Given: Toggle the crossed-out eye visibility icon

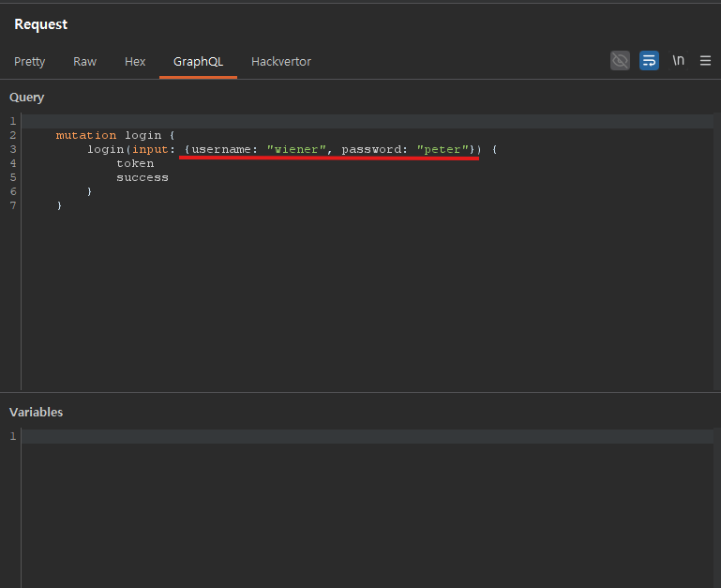Looking at the screenshot, I should (620, 61).
